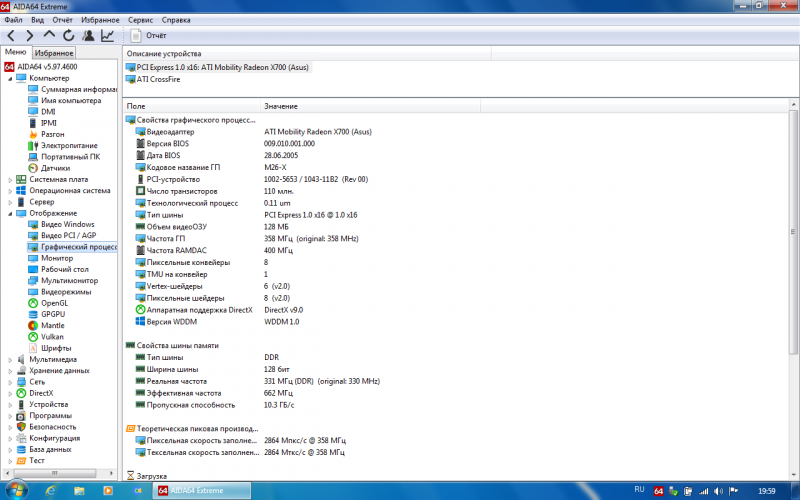Viewport: 800px width, 500px height.
Task: Open the Vulkan item in the tree
Action: point(52,337)
